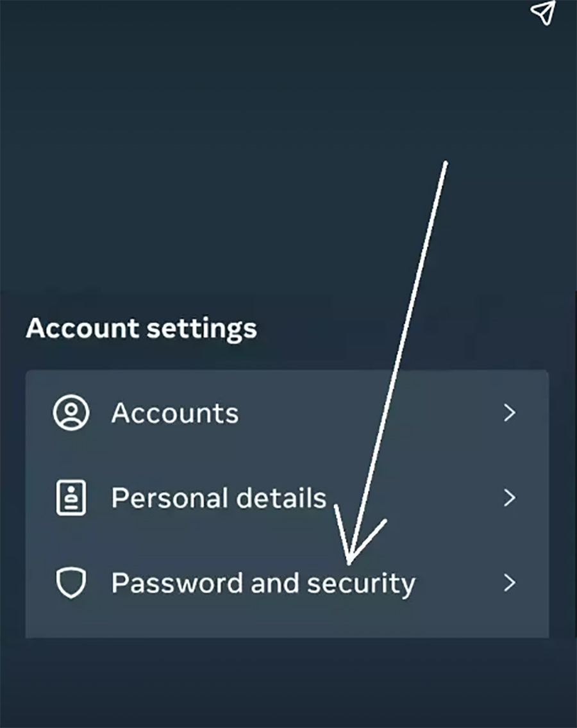
Task: Click the word "details" in the second row
Action: pos(281,498)
